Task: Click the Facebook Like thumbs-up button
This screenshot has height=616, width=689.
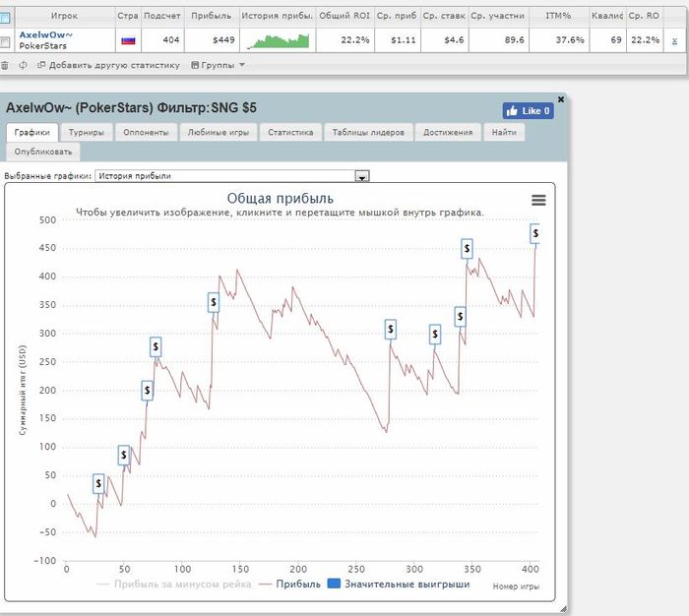Action: click(x=528, y=111)
